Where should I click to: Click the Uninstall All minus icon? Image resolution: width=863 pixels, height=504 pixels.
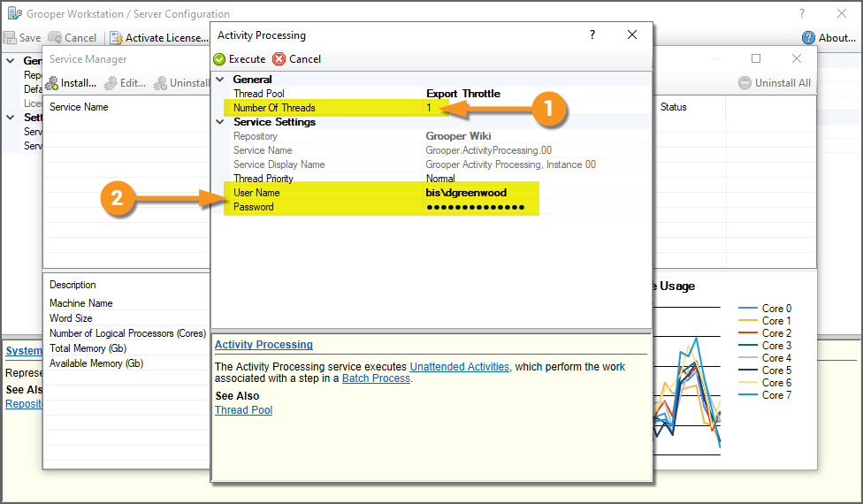coord(745,83)
